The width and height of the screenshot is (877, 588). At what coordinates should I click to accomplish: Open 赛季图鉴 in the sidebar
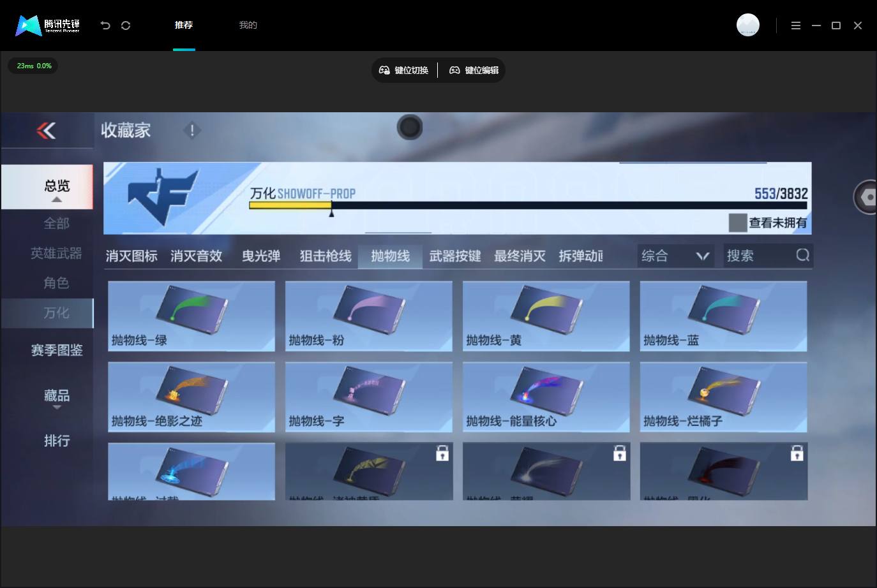coord(57,350)
